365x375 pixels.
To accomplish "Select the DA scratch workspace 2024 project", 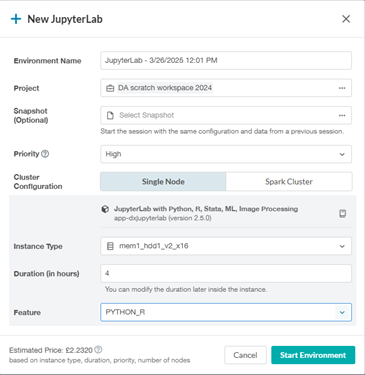I will tap(165, 88).
